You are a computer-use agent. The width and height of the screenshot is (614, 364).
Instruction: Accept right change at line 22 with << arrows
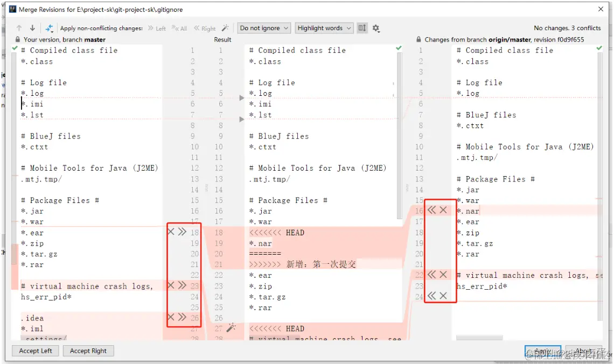431,275
